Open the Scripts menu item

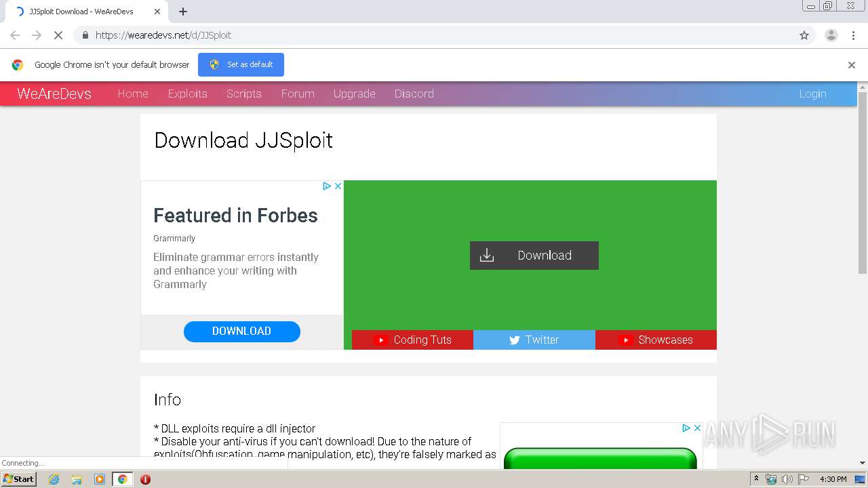pyautogui.click(x=244, y=94)
